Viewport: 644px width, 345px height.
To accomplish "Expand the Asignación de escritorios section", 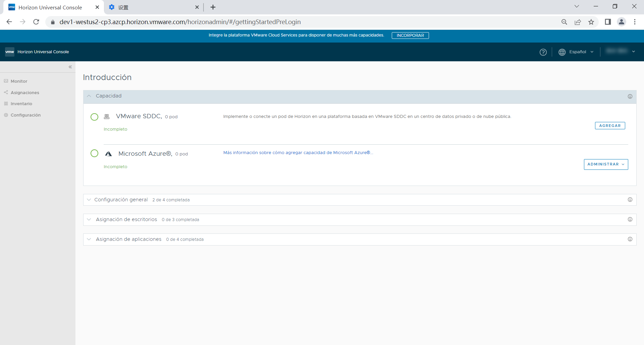I will click(x=89, y=219).
